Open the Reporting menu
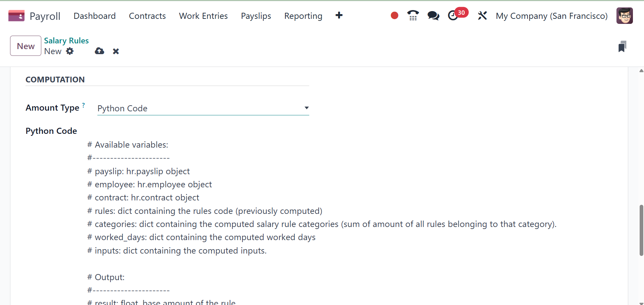This screenshot has height=305, width=644. click(303, 16)
